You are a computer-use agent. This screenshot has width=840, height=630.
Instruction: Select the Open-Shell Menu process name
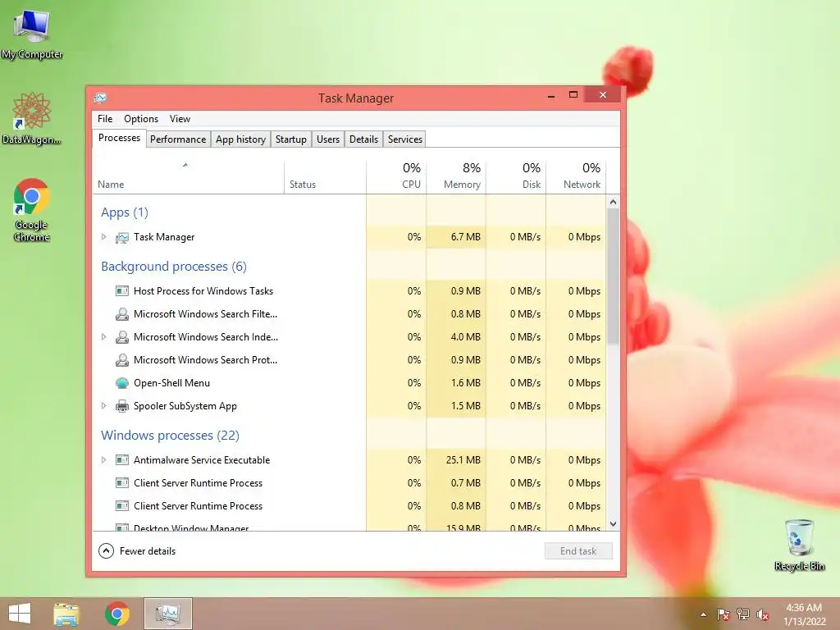click(x=172, y=383)
